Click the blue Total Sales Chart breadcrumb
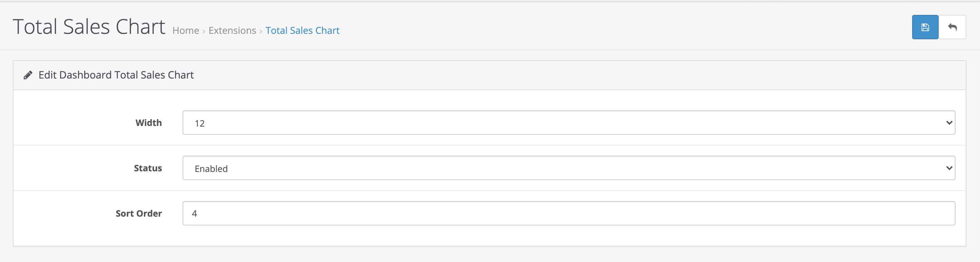The width and height of the screenshot is (980, 262). (302, 30)
